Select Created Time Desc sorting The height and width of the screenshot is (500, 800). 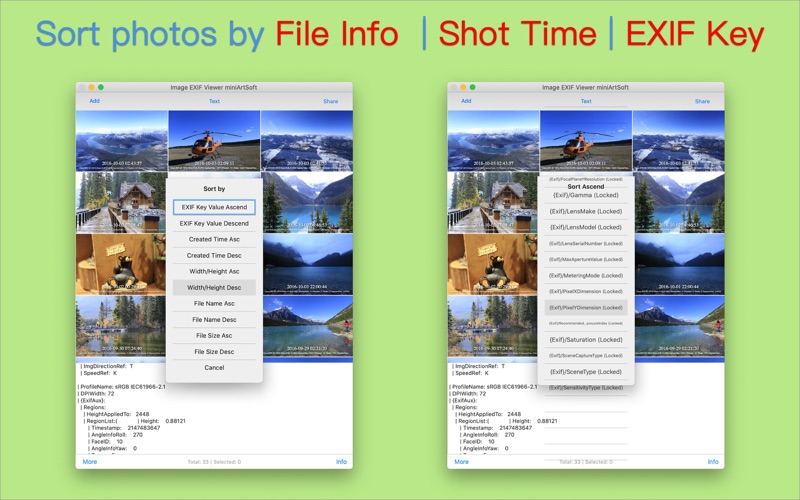[214, 256]
